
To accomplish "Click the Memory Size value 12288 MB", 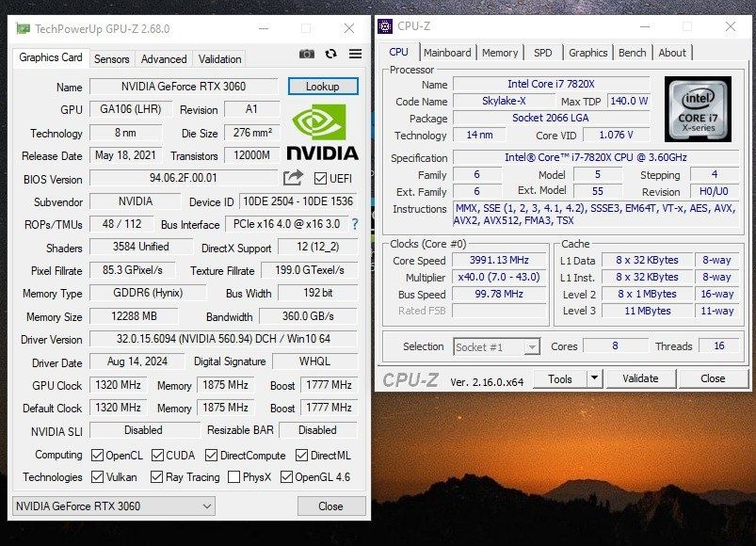I will pos(134,316).
